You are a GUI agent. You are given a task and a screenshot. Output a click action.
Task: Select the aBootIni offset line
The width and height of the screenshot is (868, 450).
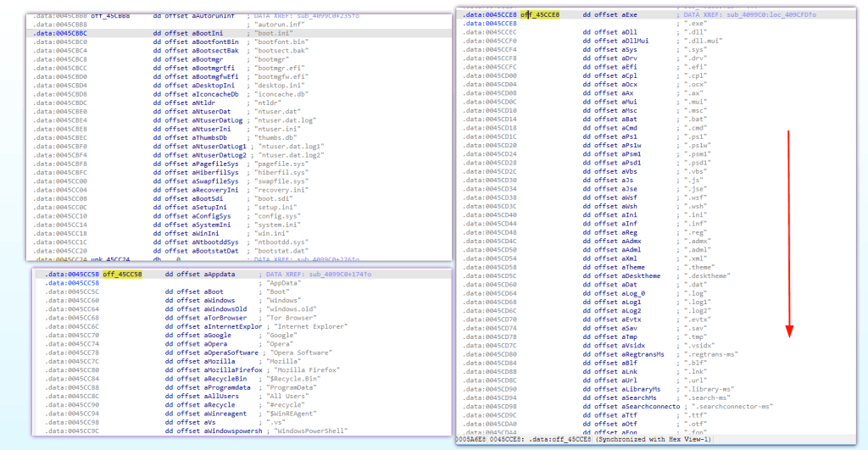pyautogui.click(x=239, y=33)
